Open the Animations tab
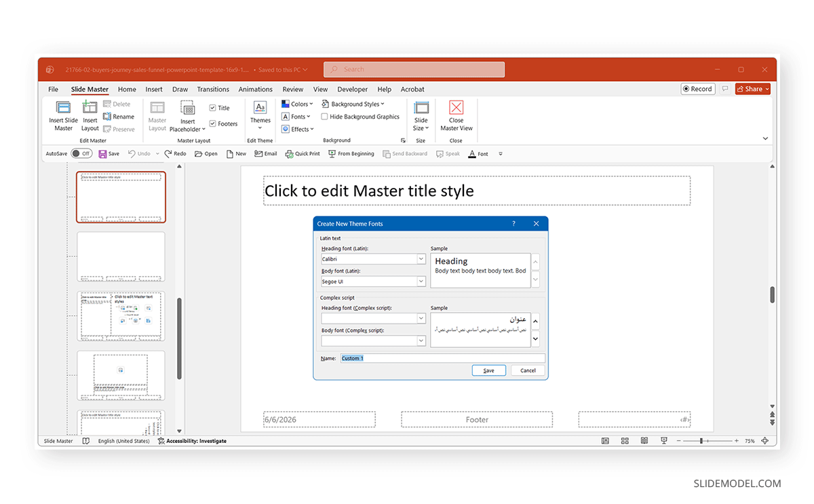814x504 pixels. [256, 90]
